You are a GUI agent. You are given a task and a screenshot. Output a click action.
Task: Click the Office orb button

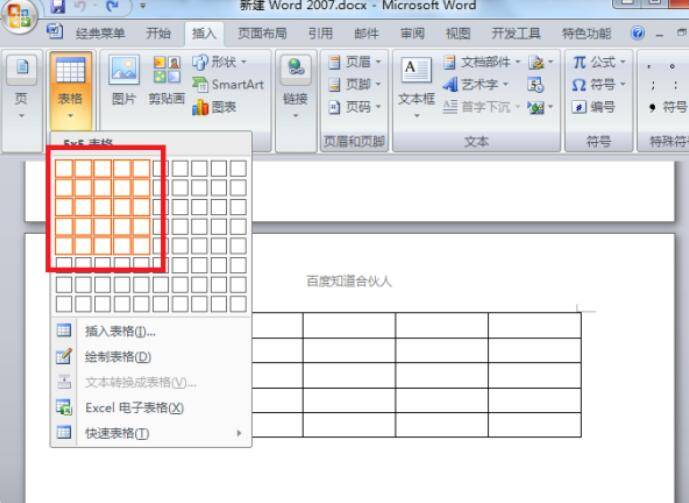[x=18, y=14]
